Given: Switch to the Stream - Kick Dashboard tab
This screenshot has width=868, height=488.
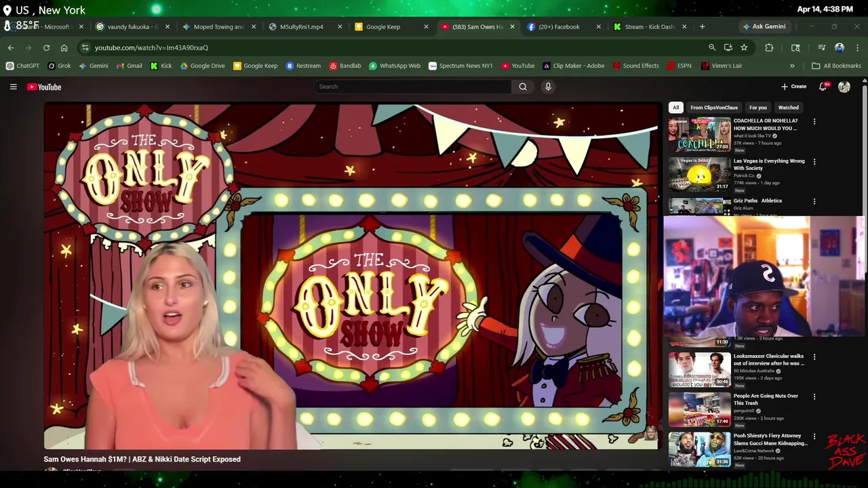Looking at the screenshot, I should coord(649,26).
